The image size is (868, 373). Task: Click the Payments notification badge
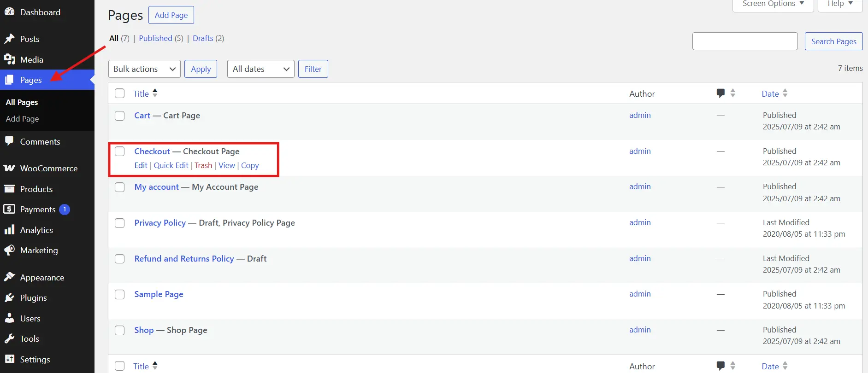tap(65, 210)
